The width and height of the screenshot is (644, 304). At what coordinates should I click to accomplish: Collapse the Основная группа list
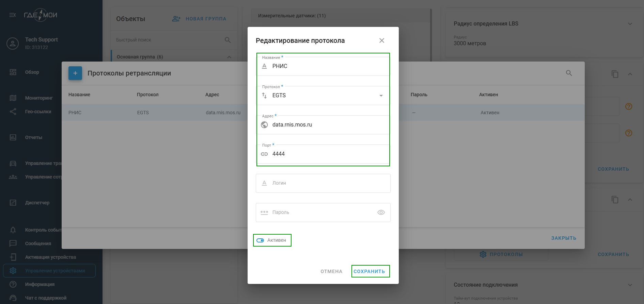pos(229,57)
